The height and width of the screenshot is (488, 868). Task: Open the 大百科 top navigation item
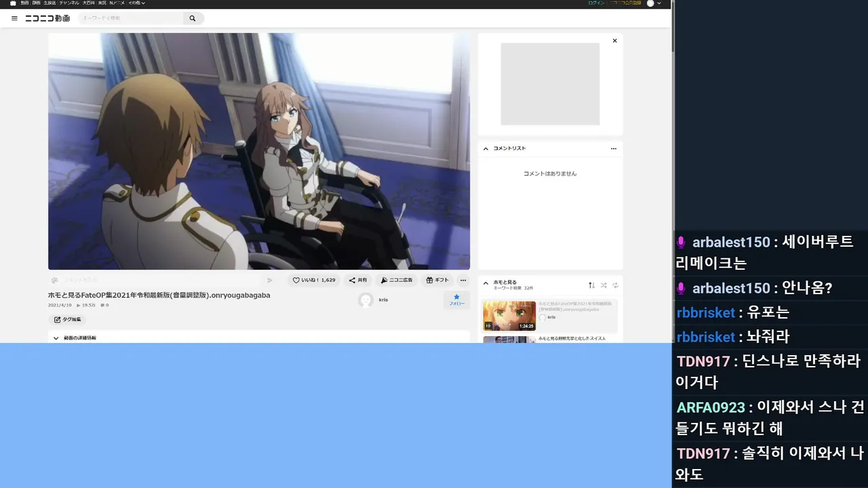click(x=88, y=3)
